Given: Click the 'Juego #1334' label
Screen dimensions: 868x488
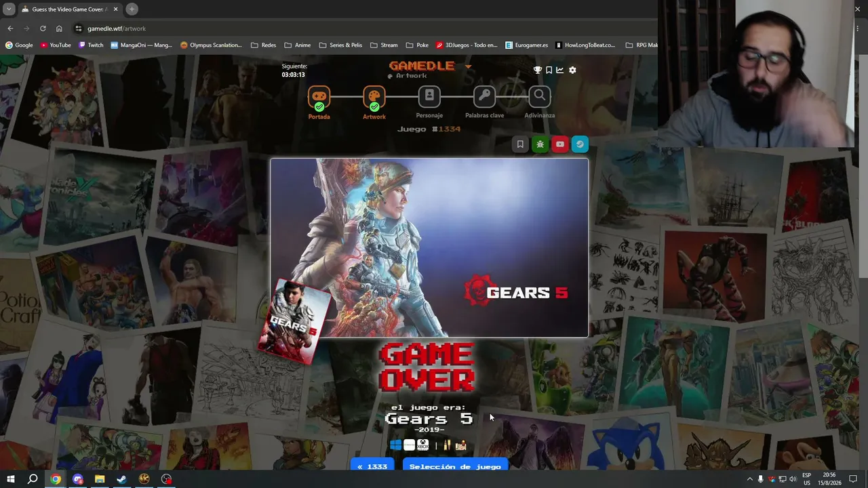Looking at the screenshot, I should 429,129.
